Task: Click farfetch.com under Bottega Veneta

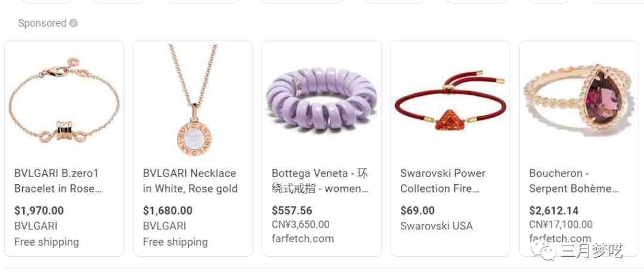Action: coord(303,238)
